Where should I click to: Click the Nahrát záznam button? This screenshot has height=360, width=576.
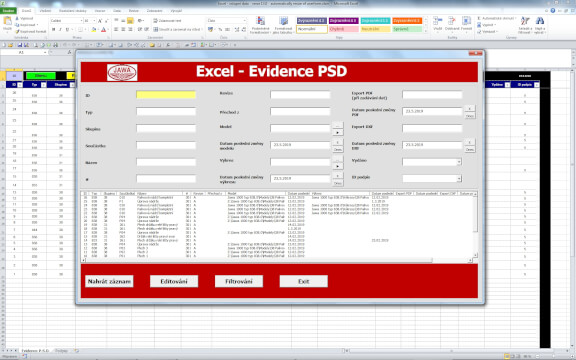coord(109,281)
